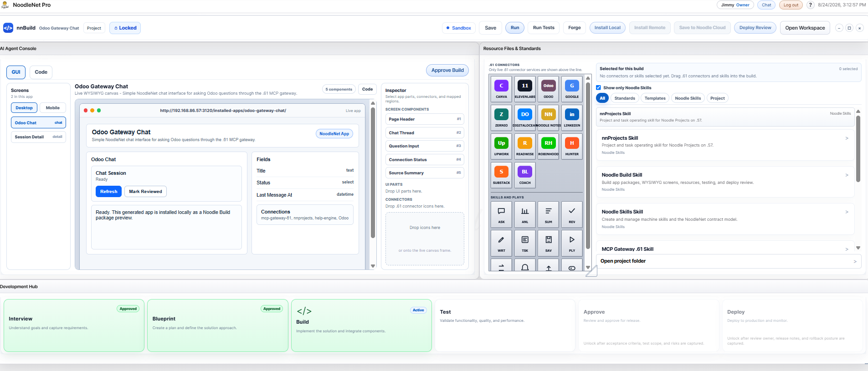The width and height of the screenshot is (868, 371).
Task: Click the Log out button
Action: pyautogui.click(x=791, y=5)
